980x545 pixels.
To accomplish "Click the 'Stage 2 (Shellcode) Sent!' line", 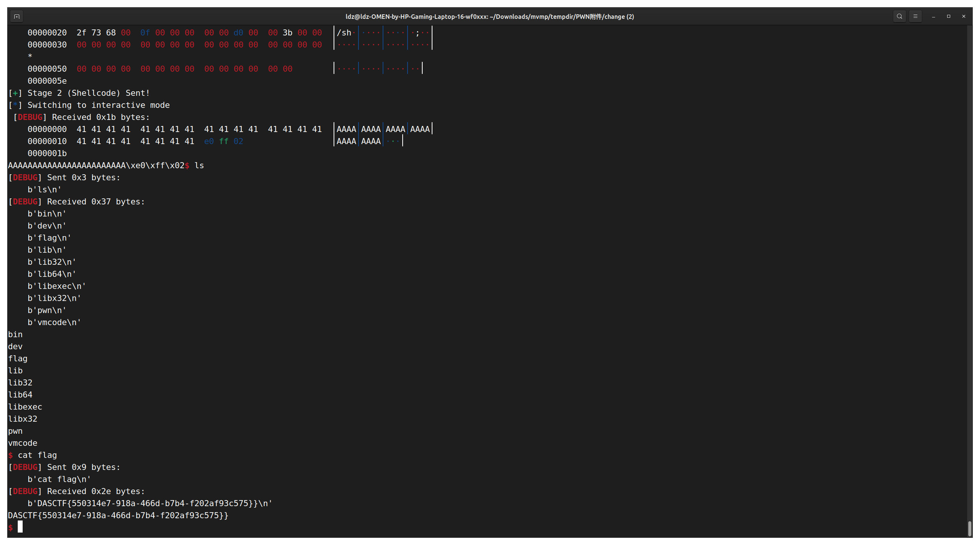I will click(88, 93).
